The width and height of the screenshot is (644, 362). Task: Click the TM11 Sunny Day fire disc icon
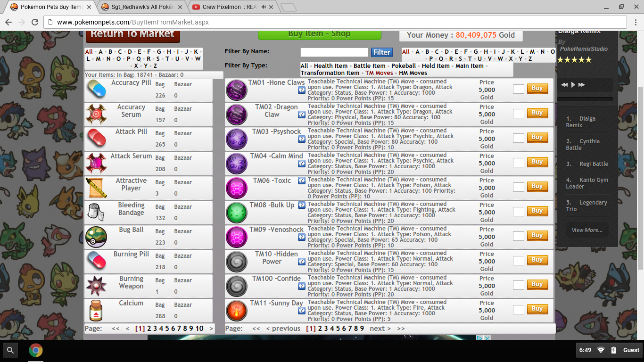click(237, 311)
